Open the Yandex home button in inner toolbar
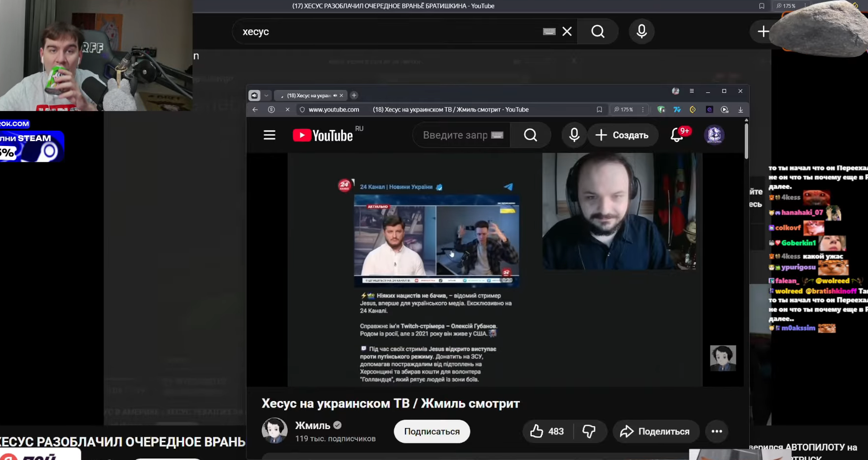Image resolution: width=868 pixels, height=460 pixels. coord(271,110)
